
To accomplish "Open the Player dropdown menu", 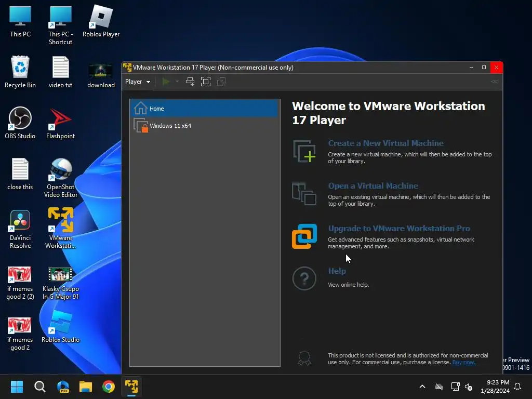I will click(138, 82).
